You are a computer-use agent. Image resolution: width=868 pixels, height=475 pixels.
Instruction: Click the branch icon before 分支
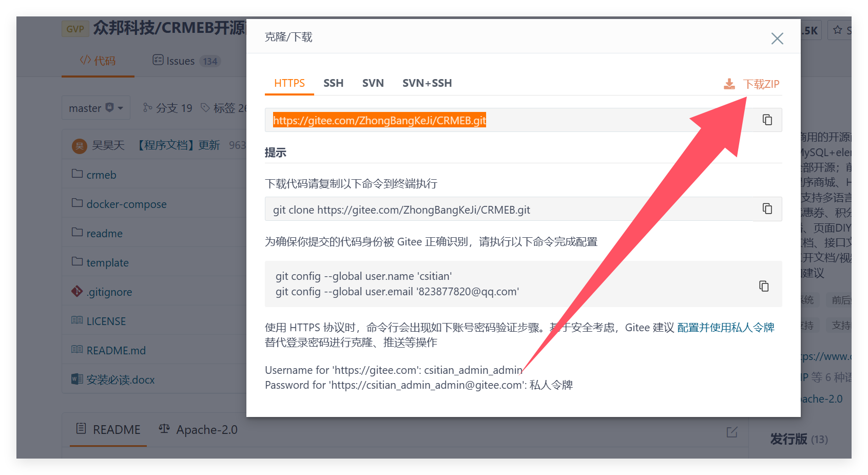[147, 107]
